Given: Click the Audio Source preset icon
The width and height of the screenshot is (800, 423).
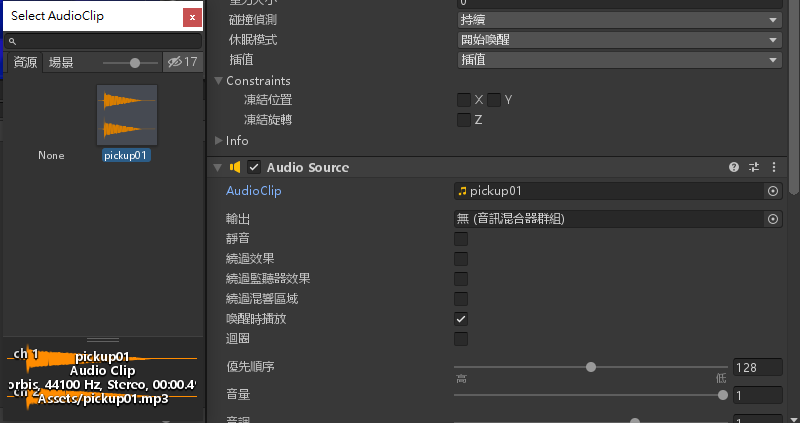Looking at the screenshot, I should [x=754, y=167].
